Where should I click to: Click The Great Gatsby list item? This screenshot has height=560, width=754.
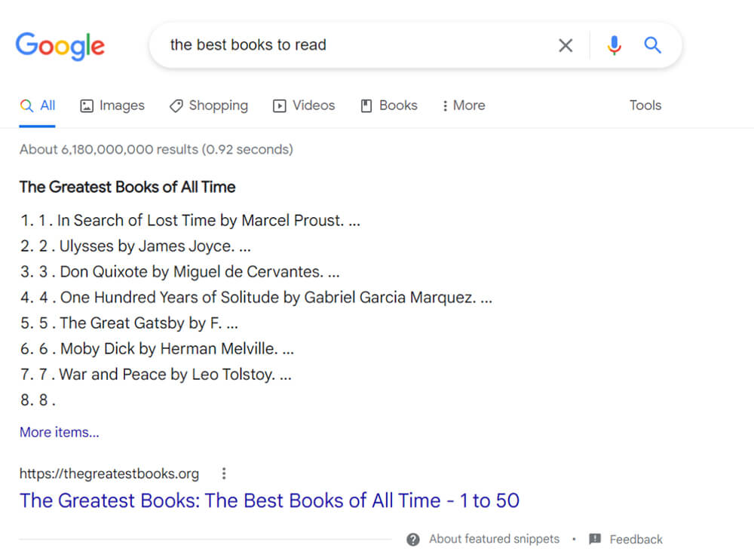pyautogui.click(x=129, y=323)
